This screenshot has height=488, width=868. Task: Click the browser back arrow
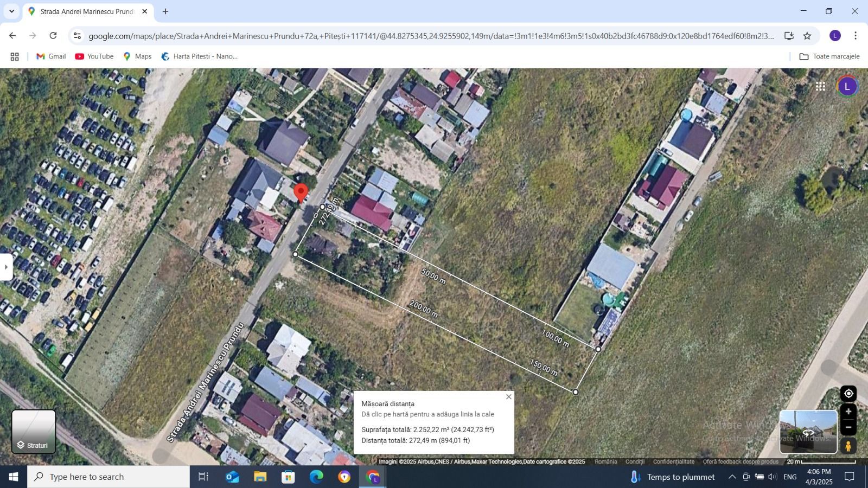coord(12,35)
